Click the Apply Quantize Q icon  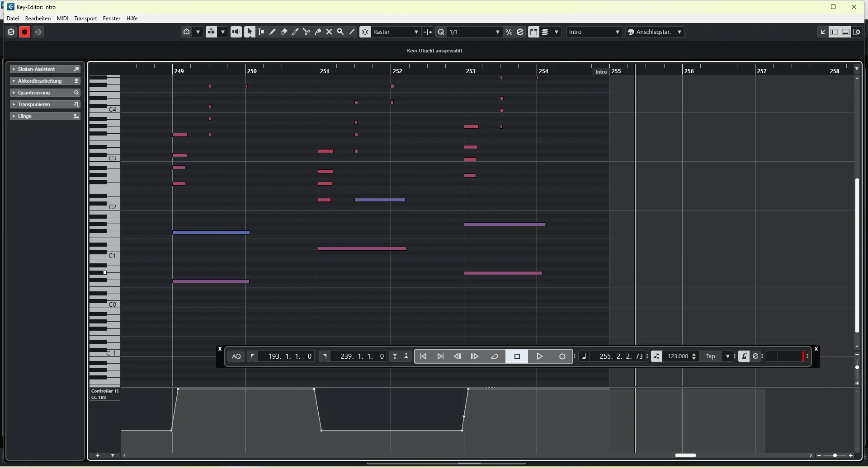pos(441,32)
